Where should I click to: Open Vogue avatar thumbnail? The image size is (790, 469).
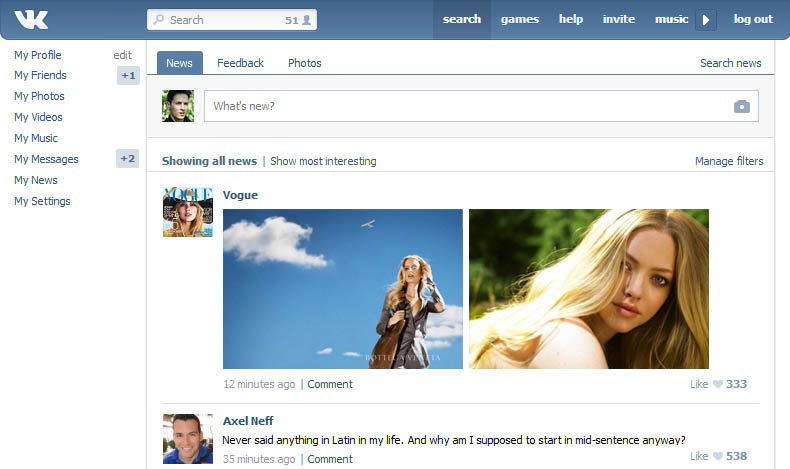[187, 212]
